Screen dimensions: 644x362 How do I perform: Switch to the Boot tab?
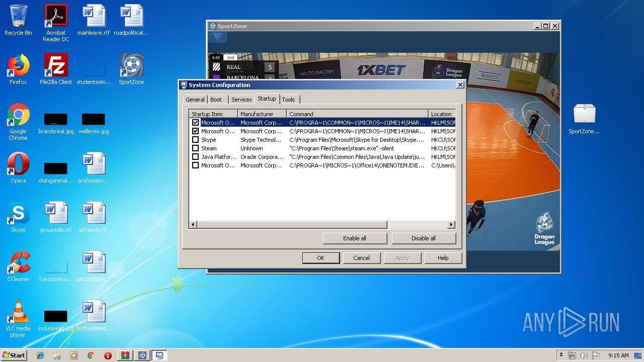point(216,100)
